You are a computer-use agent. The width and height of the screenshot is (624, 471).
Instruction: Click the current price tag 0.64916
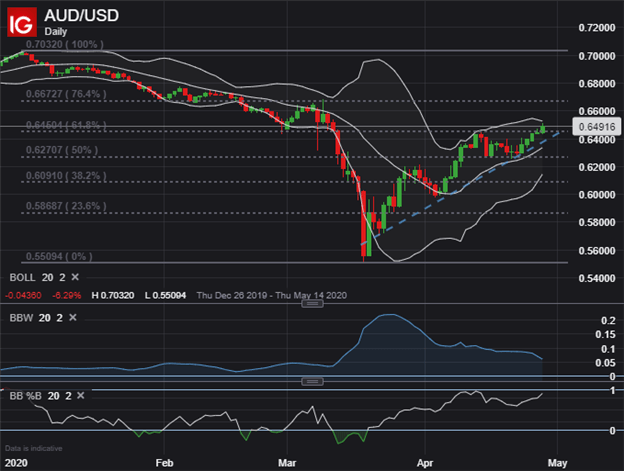click(x=592, y=127)
